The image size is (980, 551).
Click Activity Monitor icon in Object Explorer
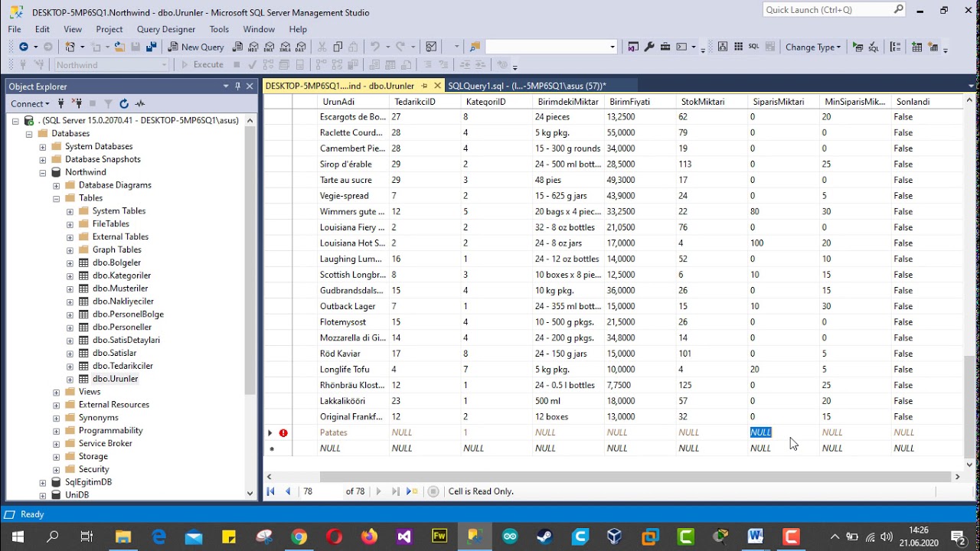click(x=140, y=103)
